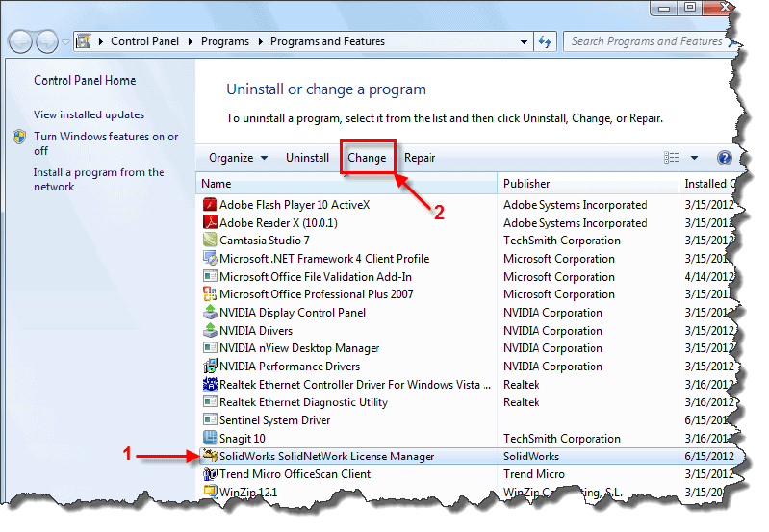Open the Organize dropdown menu
Image resolution: width=769 pixels, height=532 pixels.
(238, 158)
